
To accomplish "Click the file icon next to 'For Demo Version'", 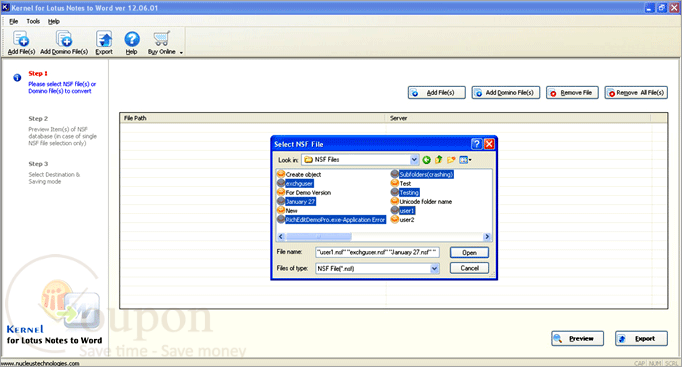I will (281, 192).
